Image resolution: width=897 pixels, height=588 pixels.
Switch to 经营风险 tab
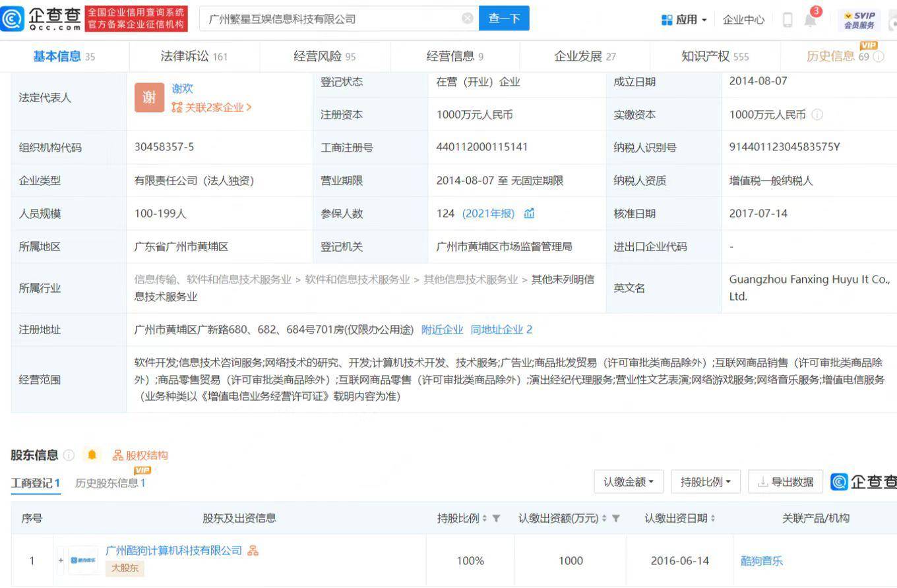click(325, 57)
